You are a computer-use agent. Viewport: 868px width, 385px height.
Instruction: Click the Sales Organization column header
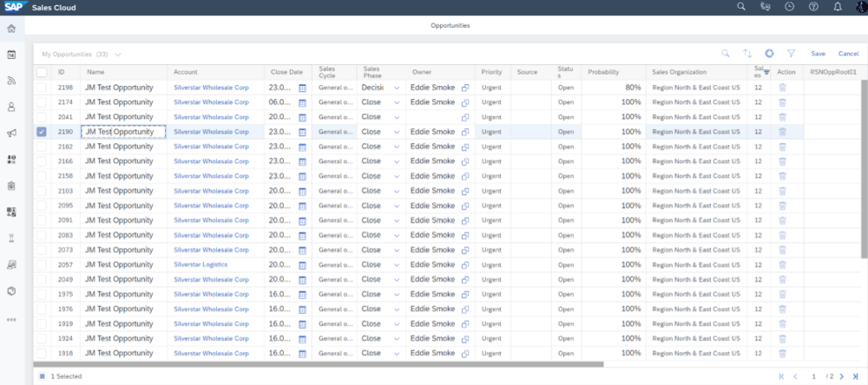696,73
